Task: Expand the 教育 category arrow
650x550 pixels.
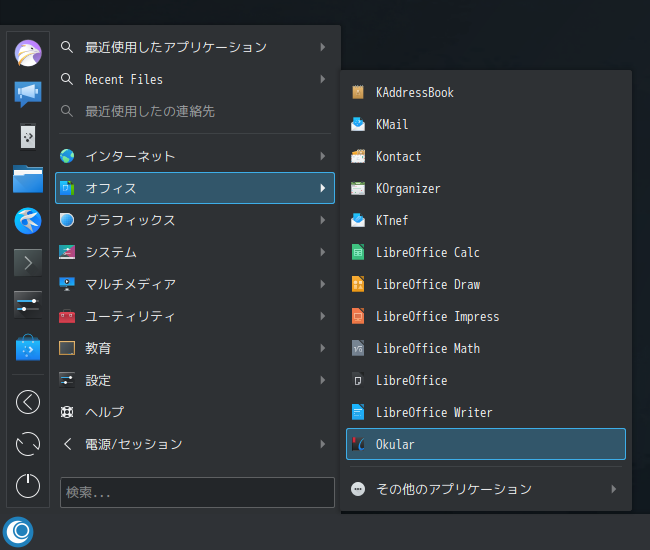Action: (323, 348)
